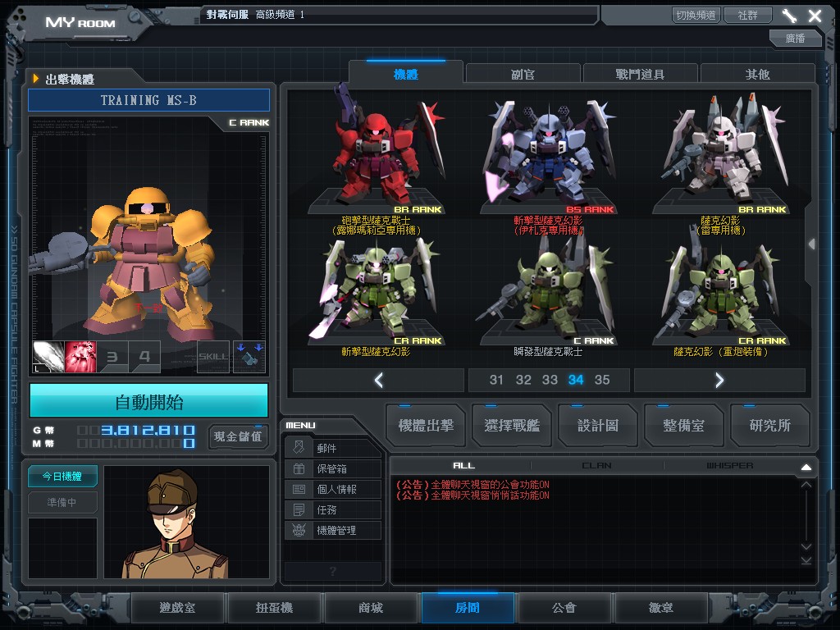Click the chat scrollbar down arrow
840x630 pixels.
point(806,546)
